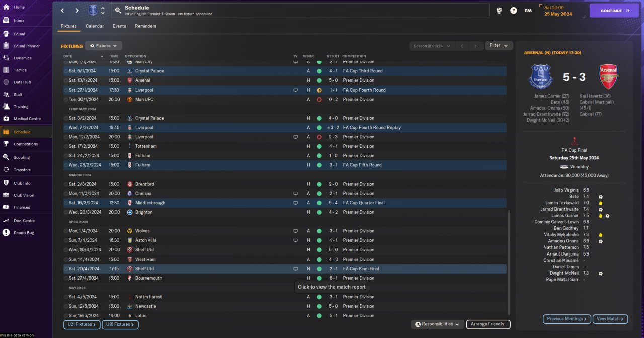Tick the circle beside Sat, 13/1/2024 fixture
The height and width of the screenshot is (338, 644).
pyautogui.click(x=66, y=80)
